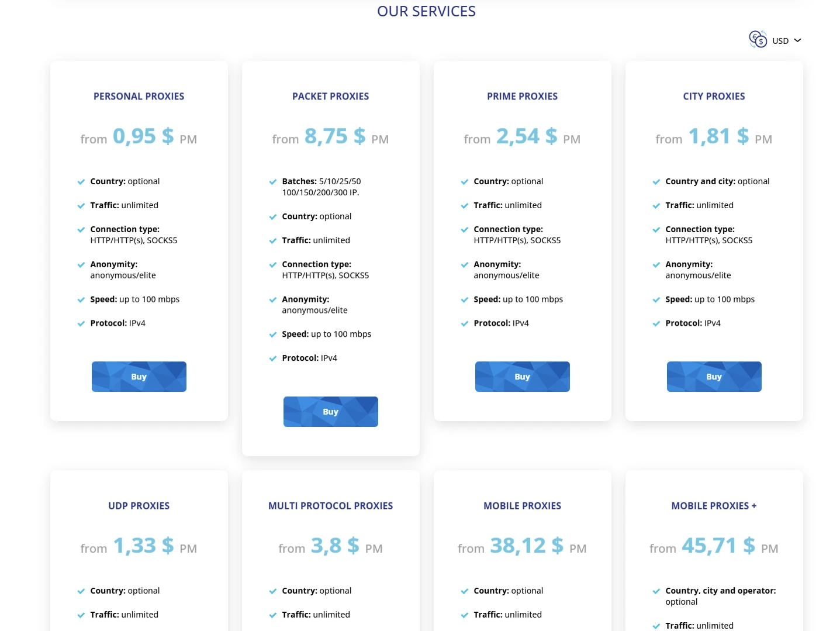
Task: Click checkmark beside Protocol in Prime Proxies
Action: (x=464, y=323)
